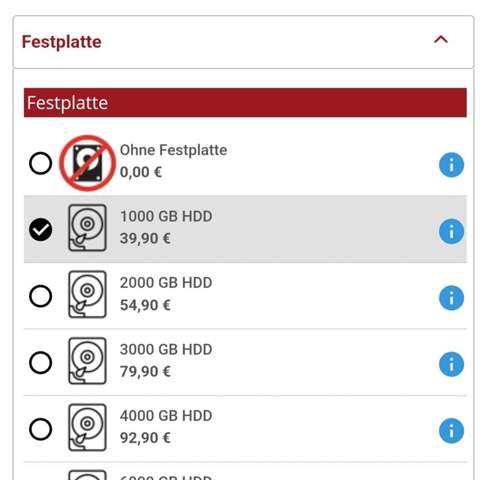The image size is (487, 480).
Task: Click the 4000 GB HDD label text
Action: pyautogui.click(x=166, y=416)
